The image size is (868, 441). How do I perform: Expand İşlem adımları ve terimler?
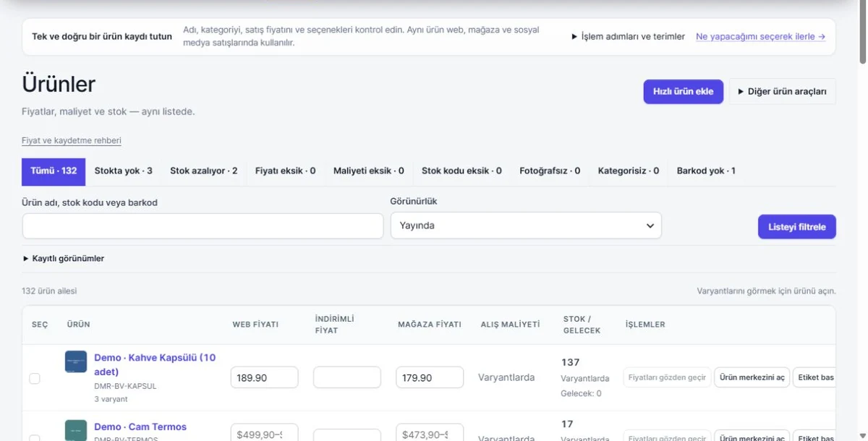[628, 36]
